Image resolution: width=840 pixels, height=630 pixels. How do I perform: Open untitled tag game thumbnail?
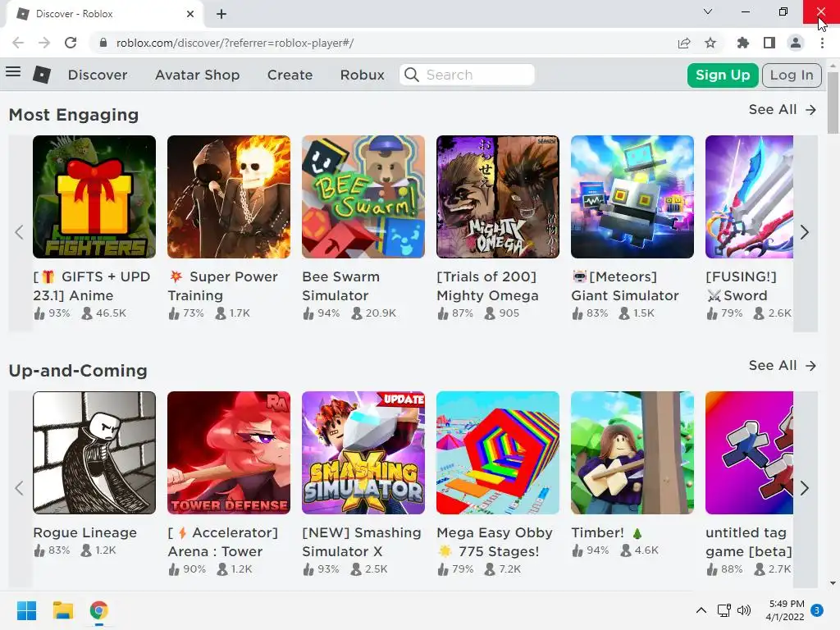[x=749, y=453]
